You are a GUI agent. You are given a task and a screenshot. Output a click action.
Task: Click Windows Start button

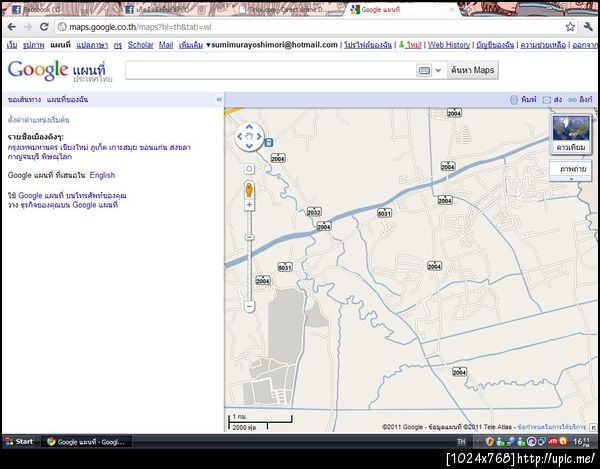(19, 441)
